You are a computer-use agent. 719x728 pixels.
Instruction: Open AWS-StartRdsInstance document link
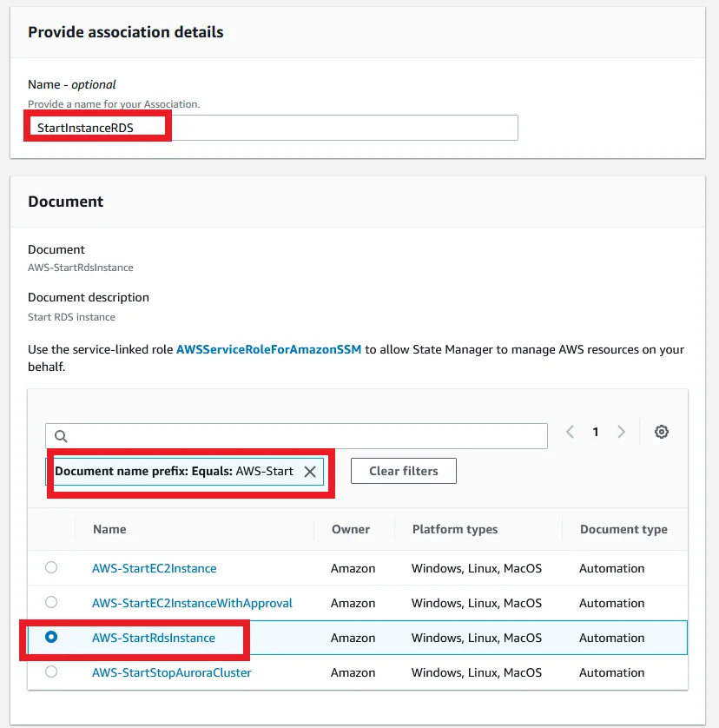pos(154,638)
